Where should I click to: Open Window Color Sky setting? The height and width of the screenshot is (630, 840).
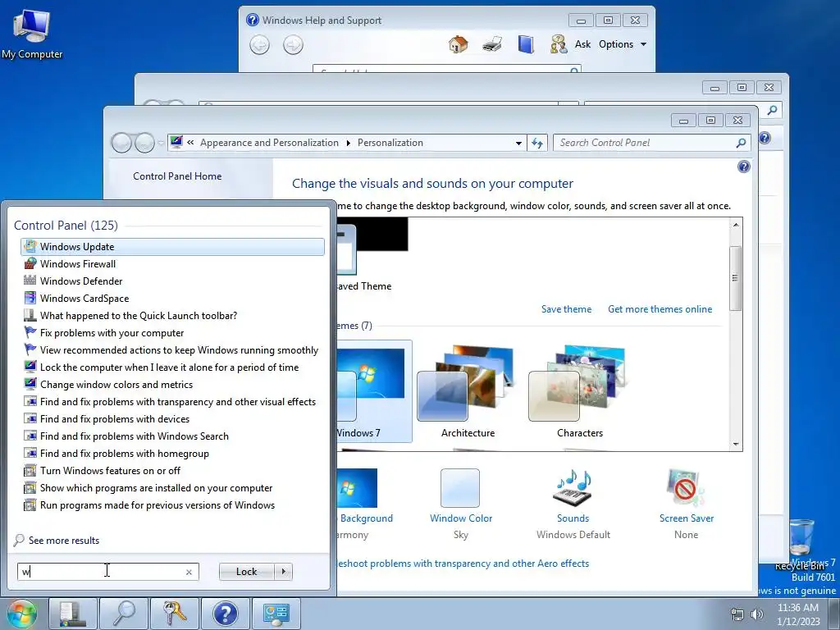[x=461, y=504]
